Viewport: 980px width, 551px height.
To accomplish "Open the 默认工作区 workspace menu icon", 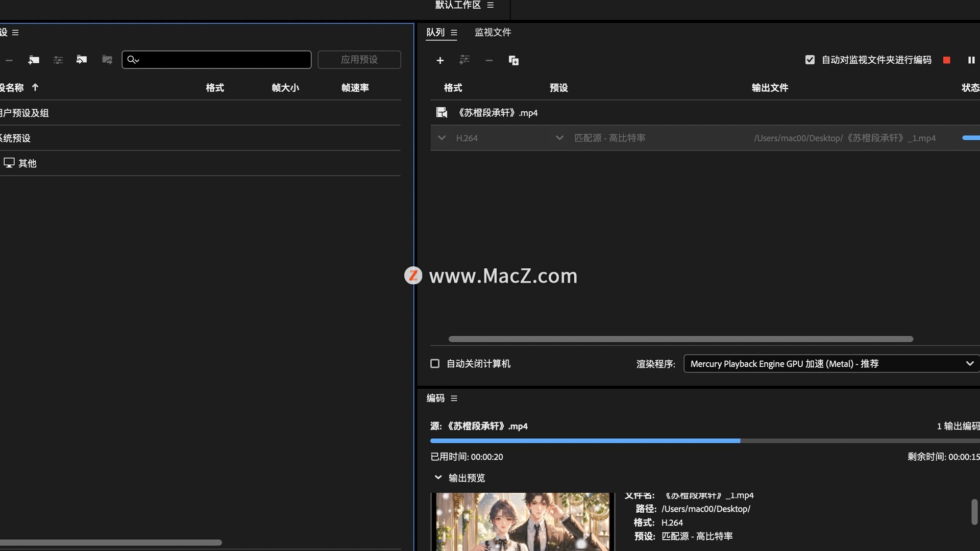I will tap(491, 5).
